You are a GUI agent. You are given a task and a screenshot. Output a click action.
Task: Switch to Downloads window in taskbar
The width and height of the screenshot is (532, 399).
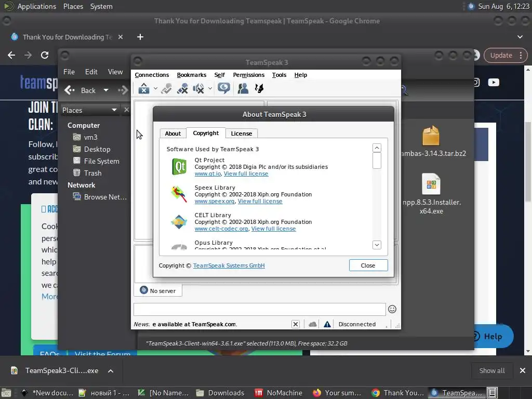pyautogui.click(x=220, y=393)
